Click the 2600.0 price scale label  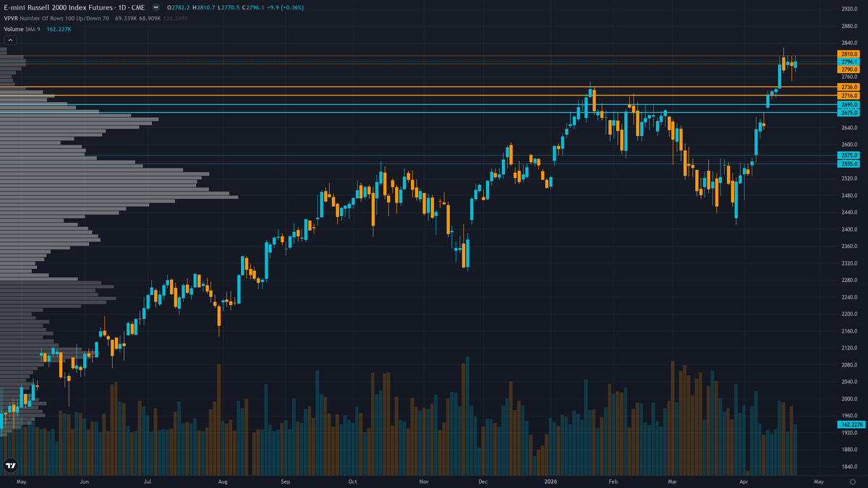pyautogui.click(x=849, y=145)
